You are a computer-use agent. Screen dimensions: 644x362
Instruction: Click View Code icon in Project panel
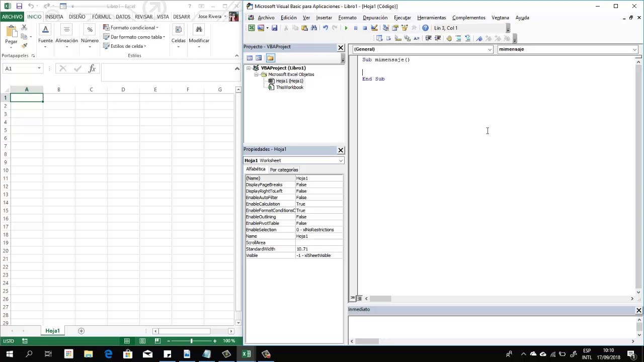click(x=250, y=58)
